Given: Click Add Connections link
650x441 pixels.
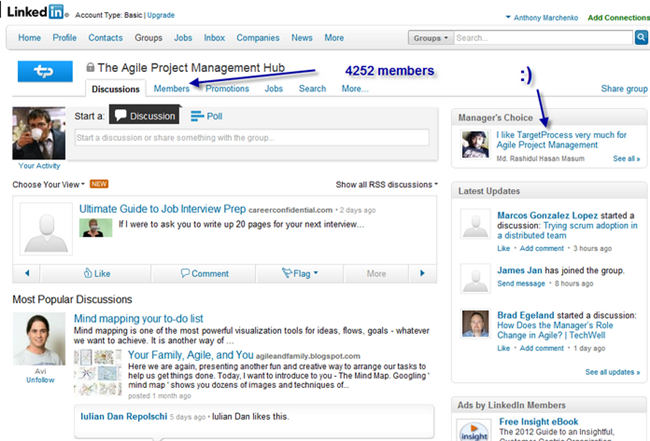Looking at the screenshot, I should 618,17.
